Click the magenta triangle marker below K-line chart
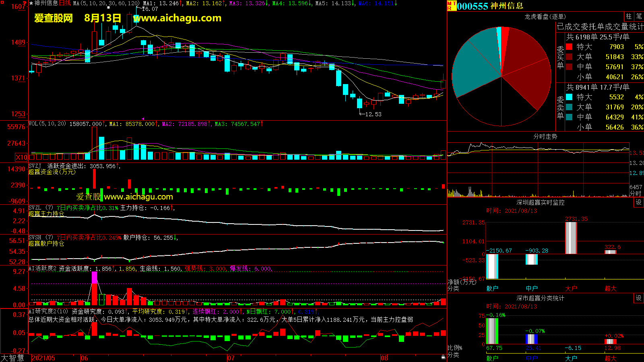644x362 pixels. click(x=143, y=119)
